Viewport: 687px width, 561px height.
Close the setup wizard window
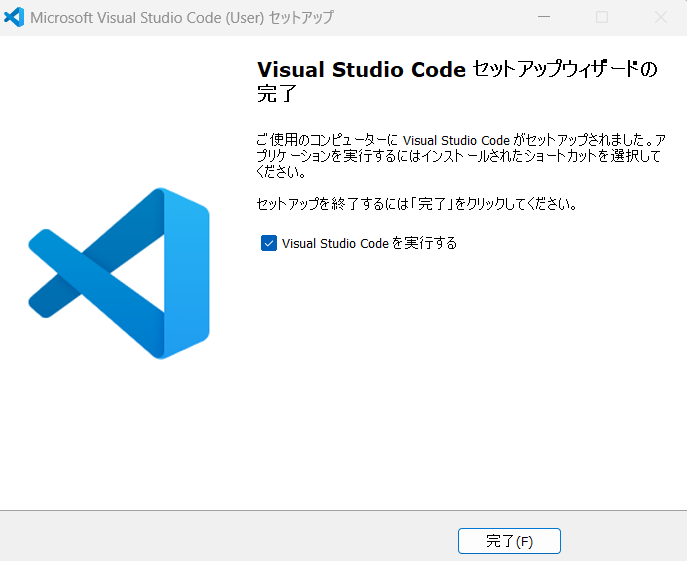point(660,18)
